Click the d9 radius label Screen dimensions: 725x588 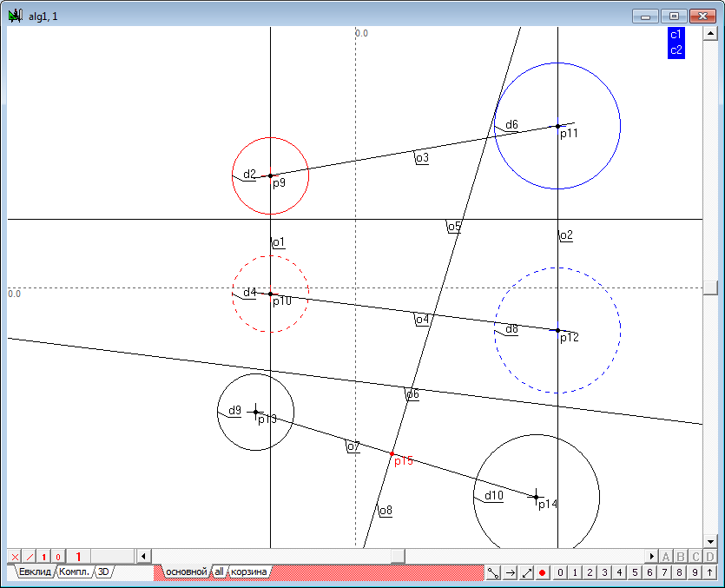click(x=235, y=410)
